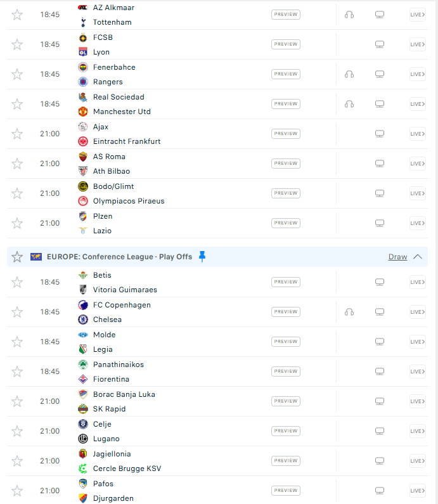Click PREVIEW button for Jagiellonia vs Cercle Brugge
This screenshot has height=504, width=438.
[286, 461]
